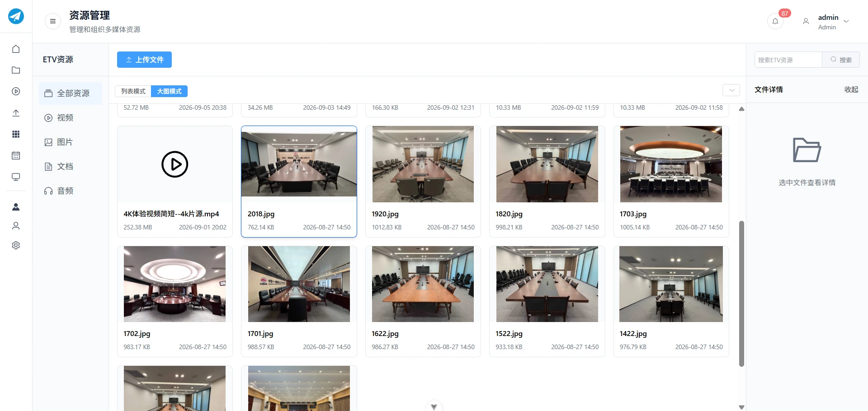Viewport: 868px width, 411px height.
Task: Select 图片 category
Action: [70, 142]
